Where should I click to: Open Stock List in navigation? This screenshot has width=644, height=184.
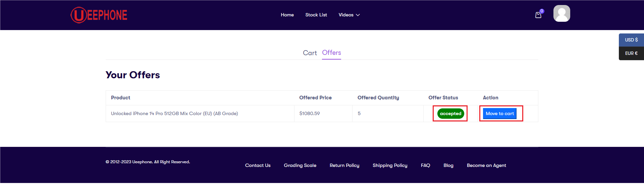[x=316, y=15]
